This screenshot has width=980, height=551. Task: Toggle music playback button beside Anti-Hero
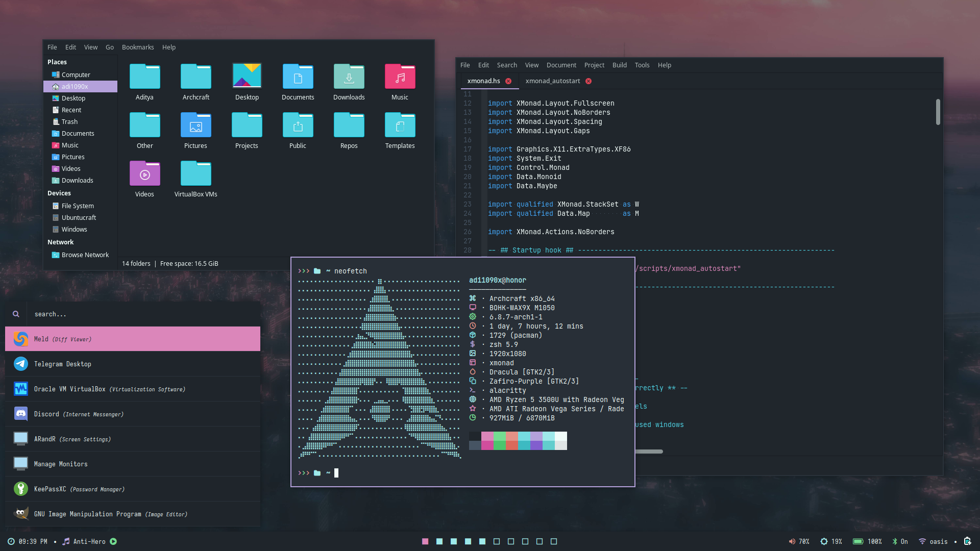coord(113,541)
